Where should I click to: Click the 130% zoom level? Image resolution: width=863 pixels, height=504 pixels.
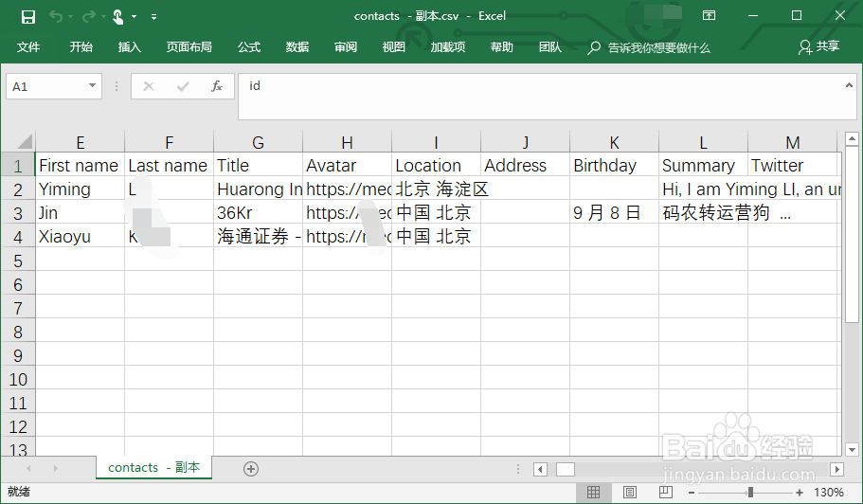point(829,492)
